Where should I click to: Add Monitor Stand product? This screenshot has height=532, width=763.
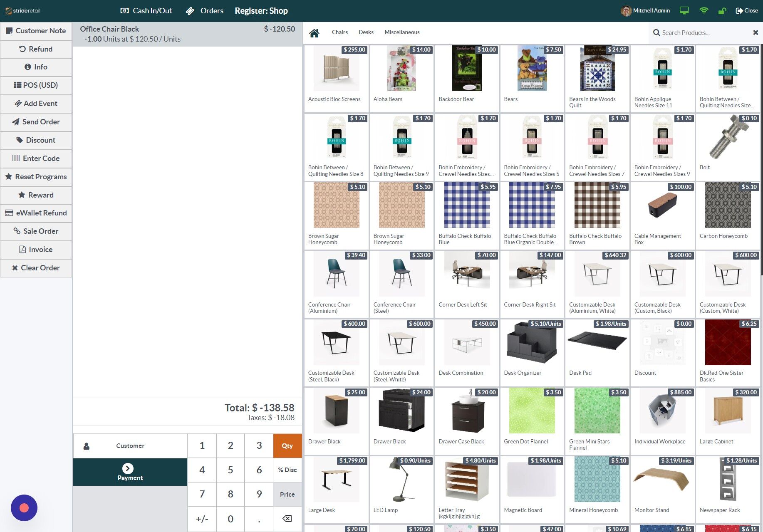[663, 490]
